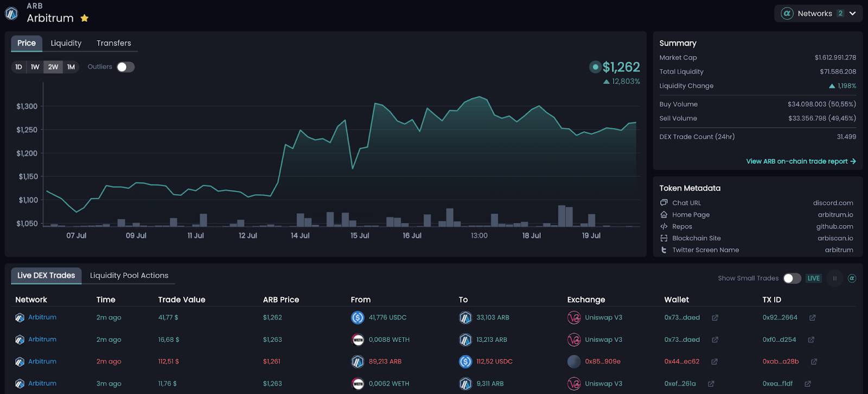This screenshot has width=868, height=394.
Task: Click the 0x85..909e exchange avatar icon
Action: [574, 361]
